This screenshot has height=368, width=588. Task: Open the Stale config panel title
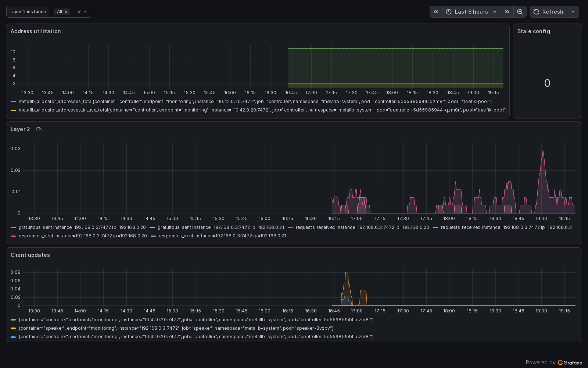(x=534, y=31)
